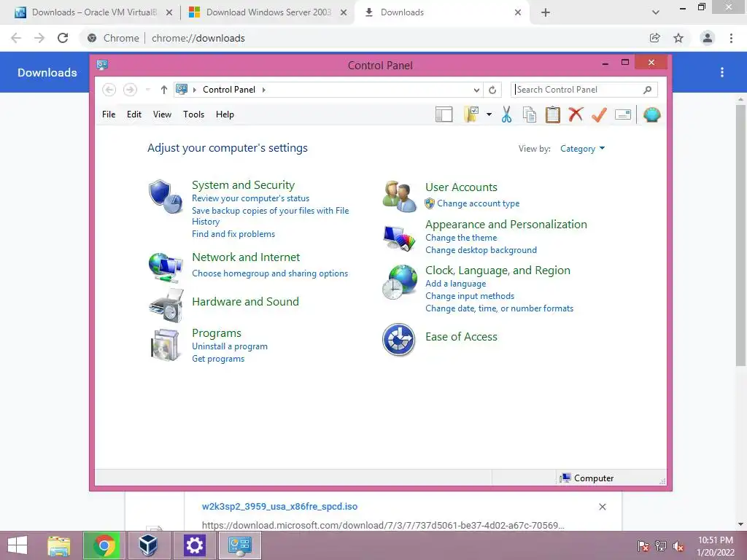Viewport: 747px width, 560px height.
Task: Open VirtualBox cube icon on taskbar
Action: coord(147,545)
